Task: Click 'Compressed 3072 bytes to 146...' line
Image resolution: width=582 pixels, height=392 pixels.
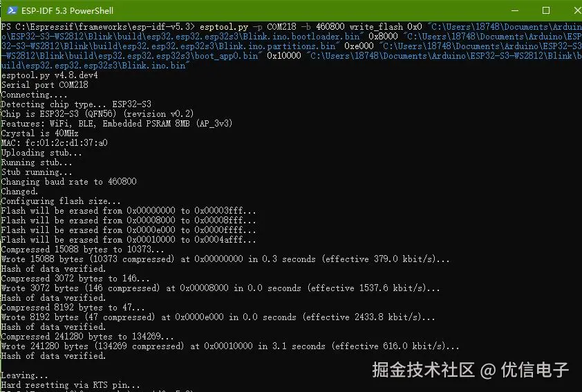Action: (75, 279)
